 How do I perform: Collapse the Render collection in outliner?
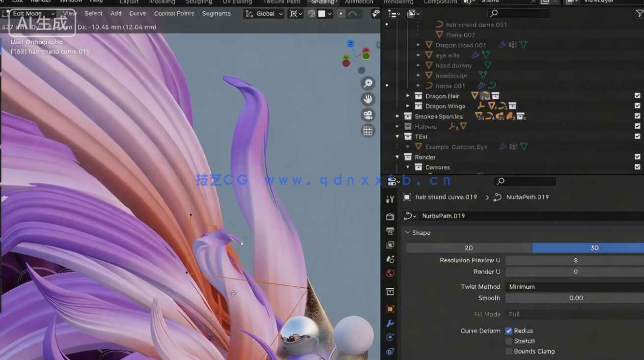click(x=397, y=157)
